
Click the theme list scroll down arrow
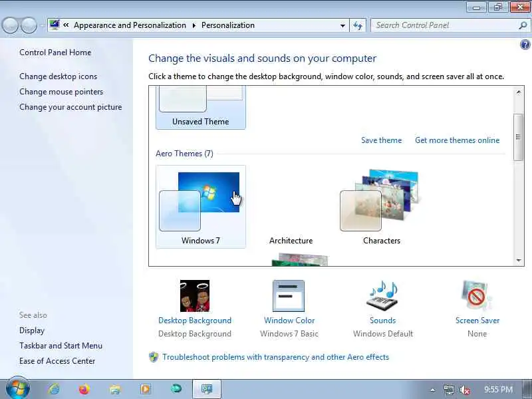point(519,260)
